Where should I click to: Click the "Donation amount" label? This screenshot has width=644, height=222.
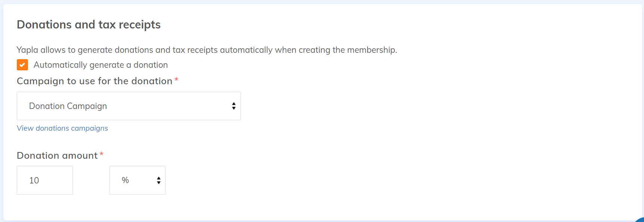pos(57,156)
